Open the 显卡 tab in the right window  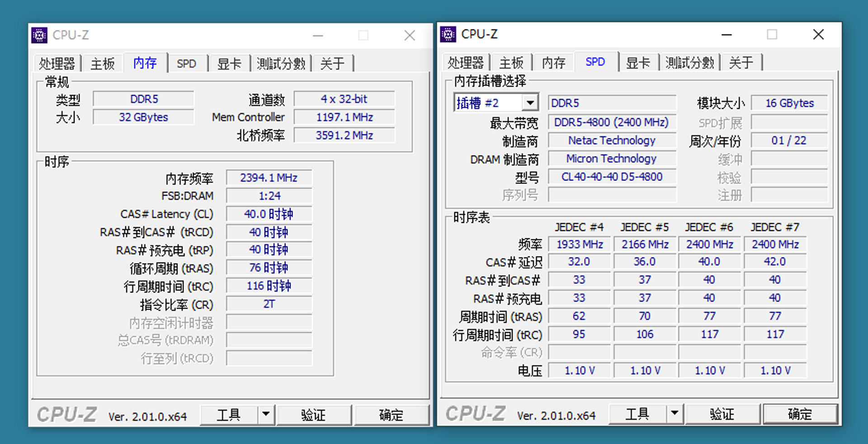[638, 62]
